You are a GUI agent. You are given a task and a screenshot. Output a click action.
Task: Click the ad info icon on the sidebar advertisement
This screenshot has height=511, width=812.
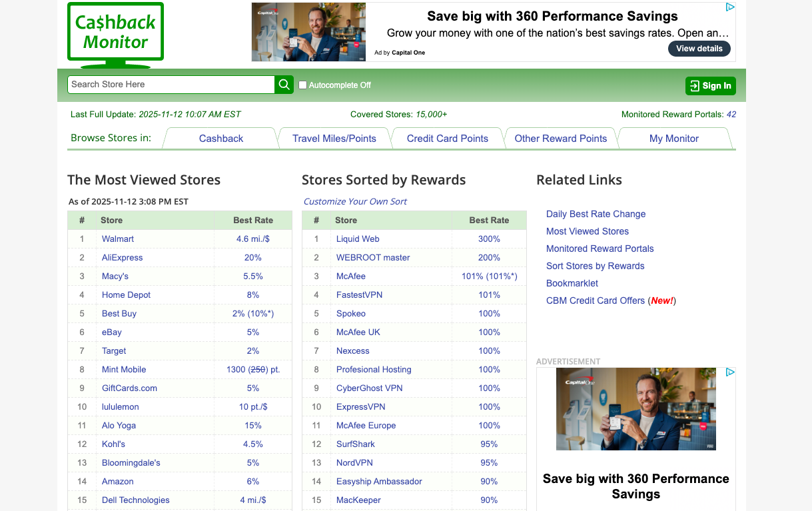[731, 372]
